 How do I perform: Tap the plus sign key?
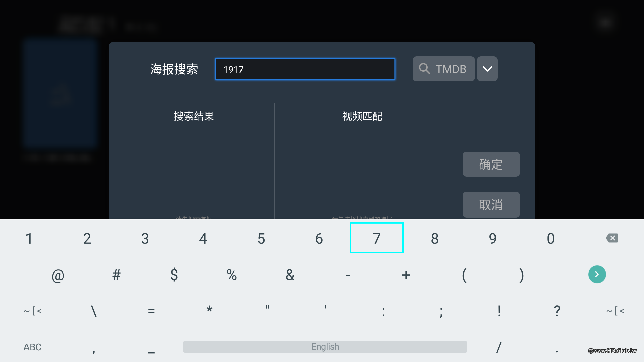(406, 275)
